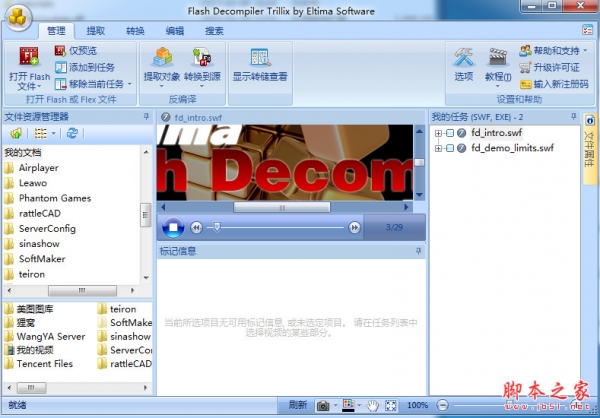Click the go-up folder icon in file explorer
This screenshot has width=600, height=418.
click(x=16, y=133)
